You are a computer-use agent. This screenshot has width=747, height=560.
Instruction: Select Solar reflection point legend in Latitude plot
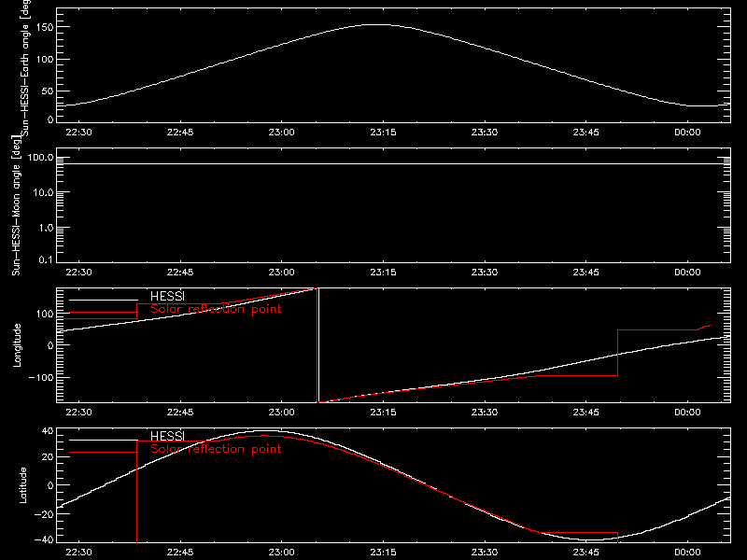[x=216, y=449]
